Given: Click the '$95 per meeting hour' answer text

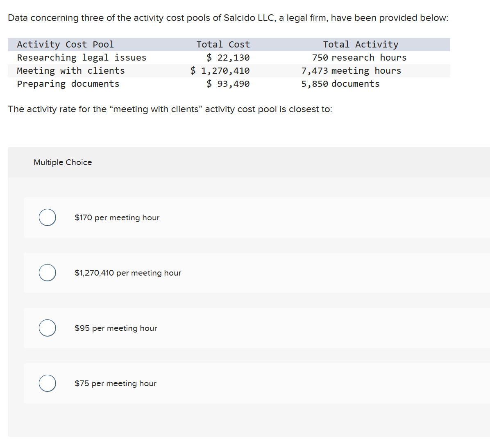Looking at the screenshot, I should point(116,328).
